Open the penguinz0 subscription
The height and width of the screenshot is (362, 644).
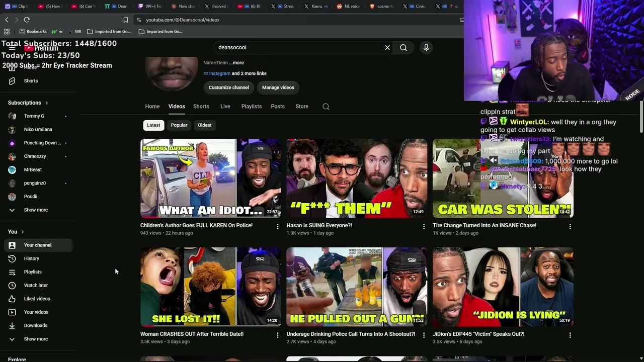pos(38,183)
